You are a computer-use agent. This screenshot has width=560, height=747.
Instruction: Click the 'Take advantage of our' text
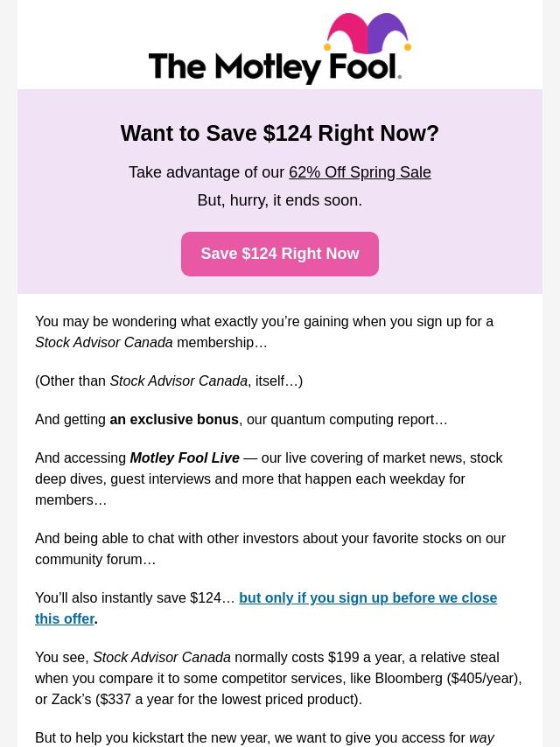pyautogui.click(x=206, y=172)
